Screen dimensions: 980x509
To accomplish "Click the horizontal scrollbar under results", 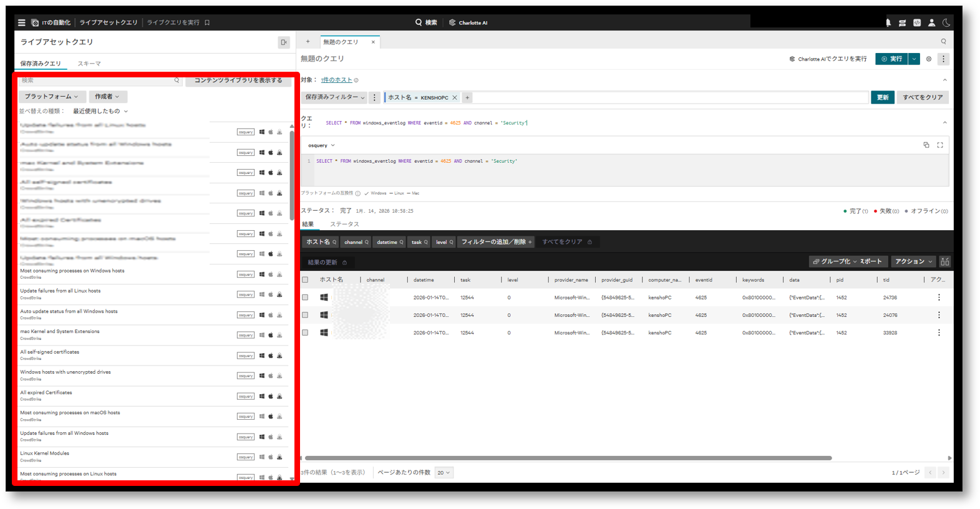I will tap(568, 458).
